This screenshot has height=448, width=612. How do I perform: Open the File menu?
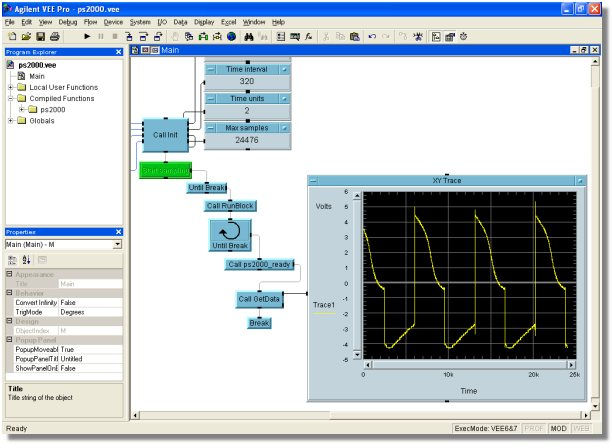(x=10, y=22)
